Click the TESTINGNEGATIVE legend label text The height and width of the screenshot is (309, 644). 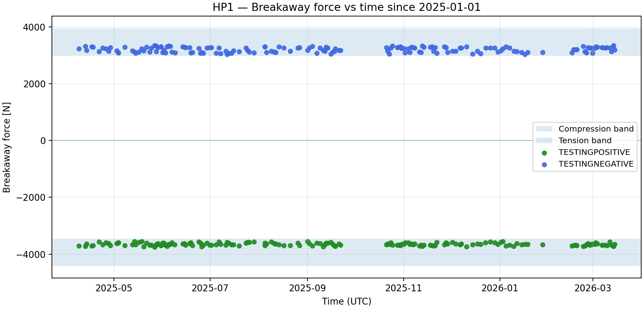(596, 164)
